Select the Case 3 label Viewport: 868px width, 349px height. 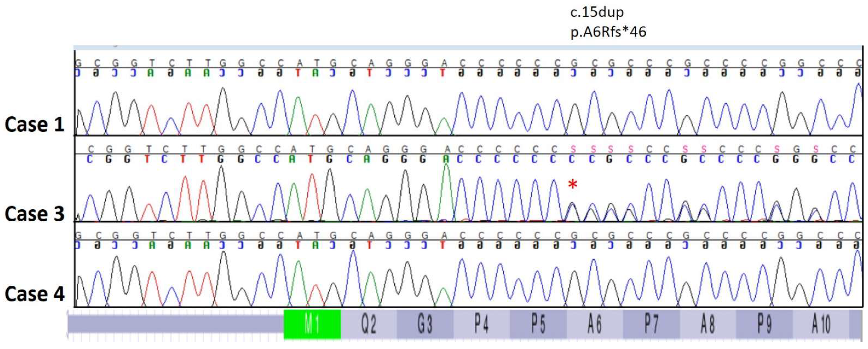pos(34,214)
